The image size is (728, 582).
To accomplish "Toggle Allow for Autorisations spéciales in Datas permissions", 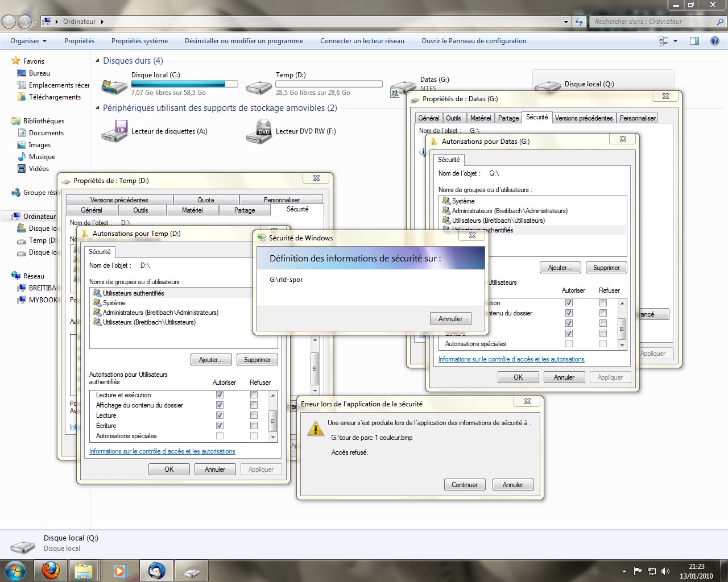I will click(569, 344).
